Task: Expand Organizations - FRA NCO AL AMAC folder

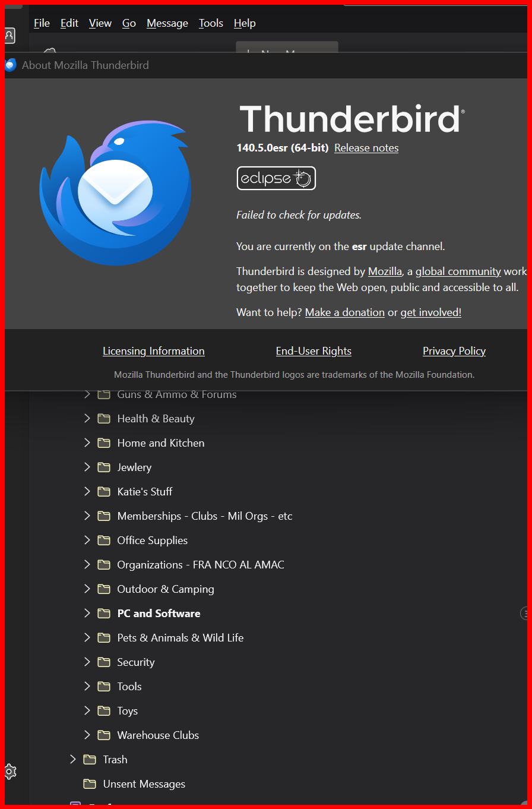Action: pos(87,565)
